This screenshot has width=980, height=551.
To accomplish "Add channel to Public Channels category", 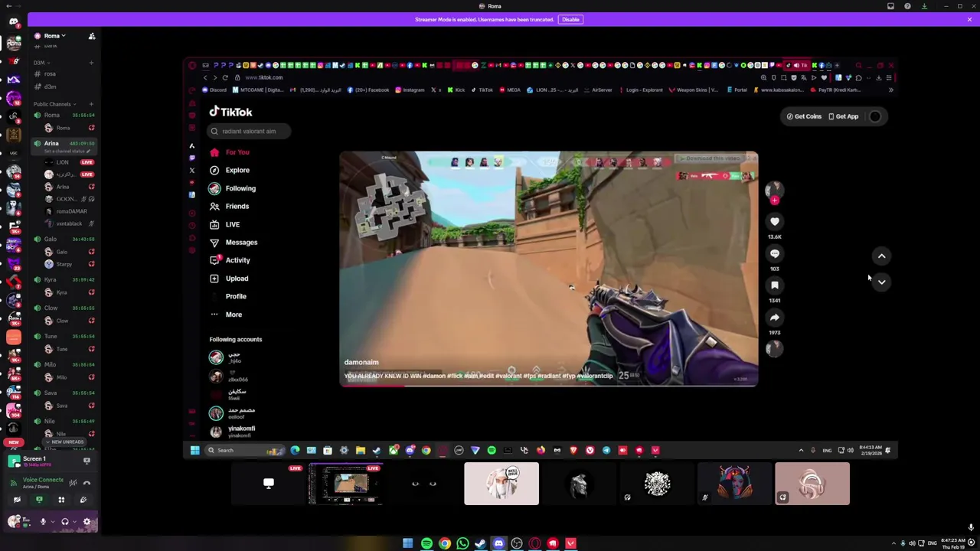I will pyautogui.click(x=91, y=104).
